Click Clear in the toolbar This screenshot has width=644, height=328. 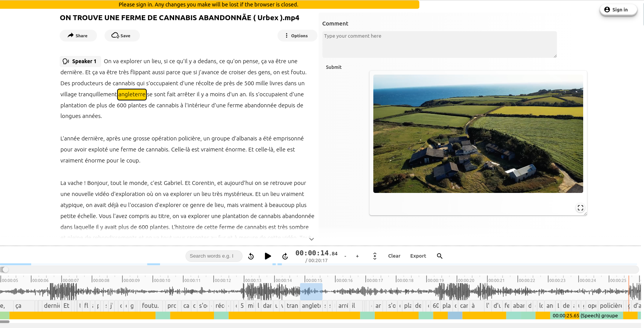394,256
